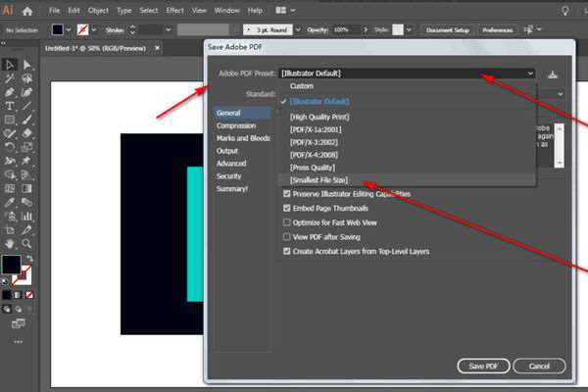Select the Type tool
The width and height of the screenshot is (588, 392).
tap(10, 106)
